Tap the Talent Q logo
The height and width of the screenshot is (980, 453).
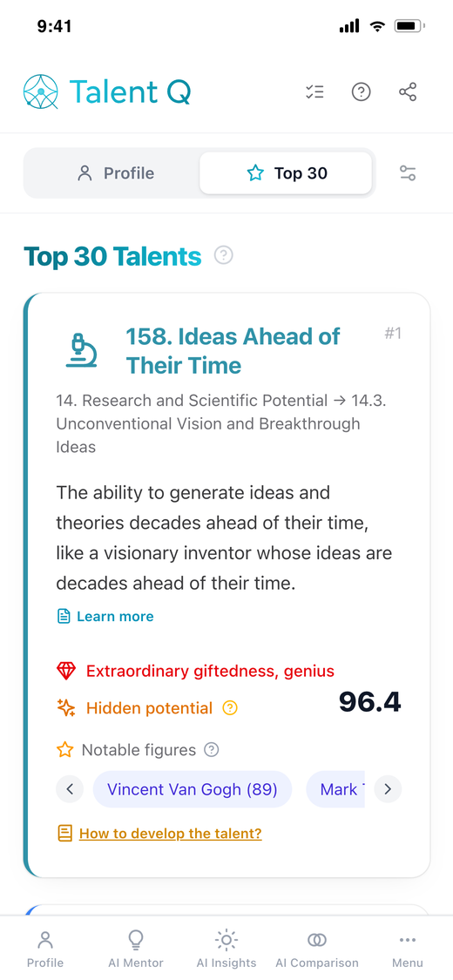107,91
